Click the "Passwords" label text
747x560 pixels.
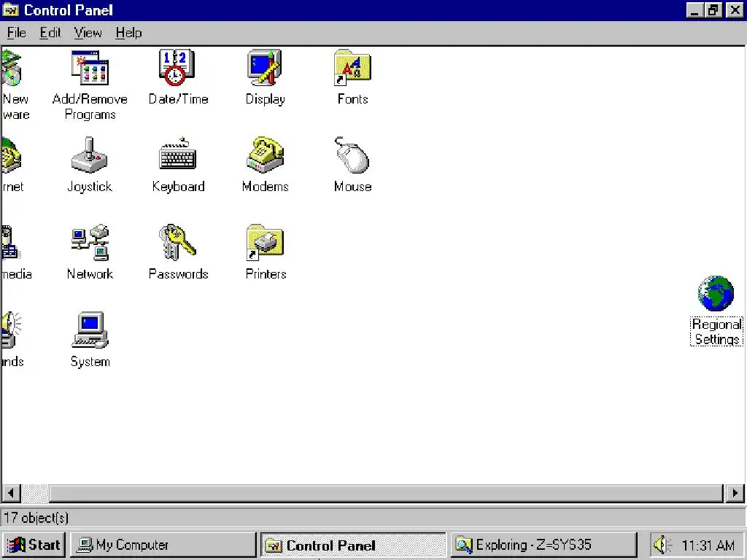click(178, 274)
